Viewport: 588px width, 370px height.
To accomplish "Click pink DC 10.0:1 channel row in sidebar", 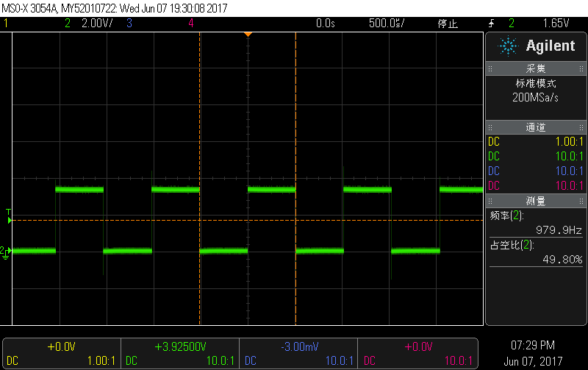I will click(536, 186).
